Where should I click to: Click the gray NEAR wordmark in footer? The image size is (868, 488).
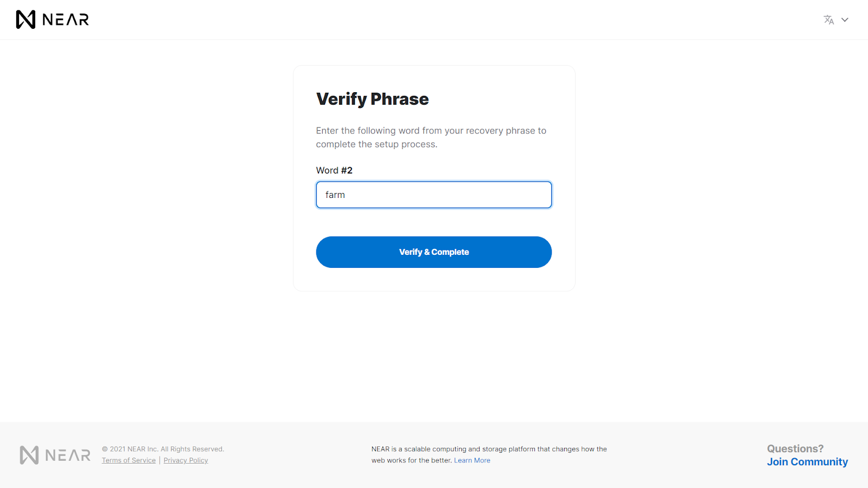68,455
